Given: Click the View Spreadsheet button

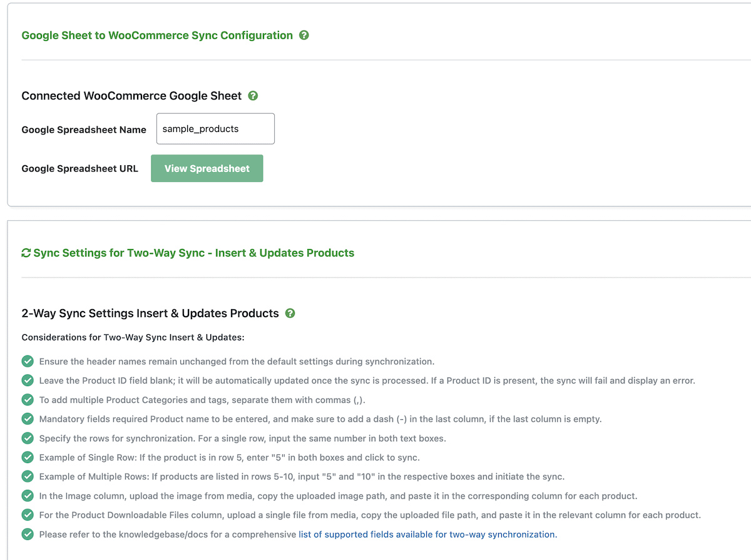Looking at the screenshot, I should pos(207,168).
